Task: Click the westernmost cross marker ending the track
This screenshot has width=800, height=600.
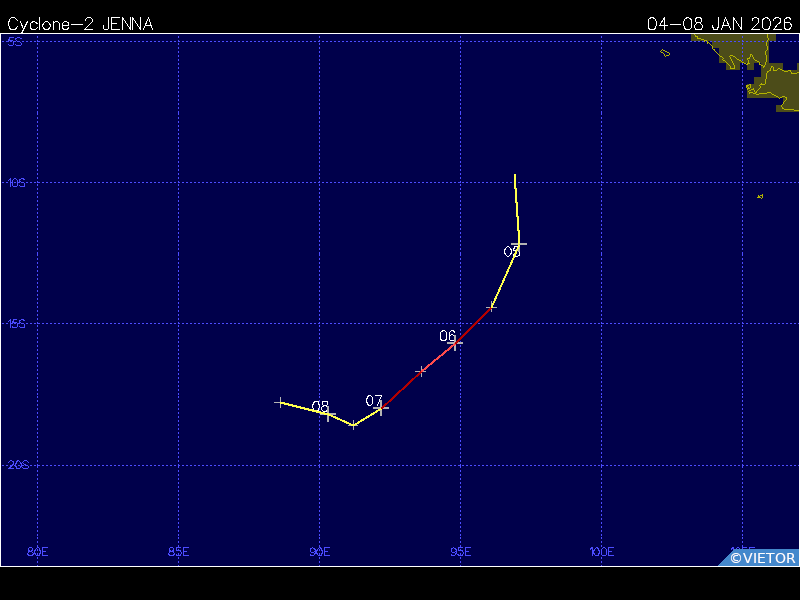Action: pos(279,402)
